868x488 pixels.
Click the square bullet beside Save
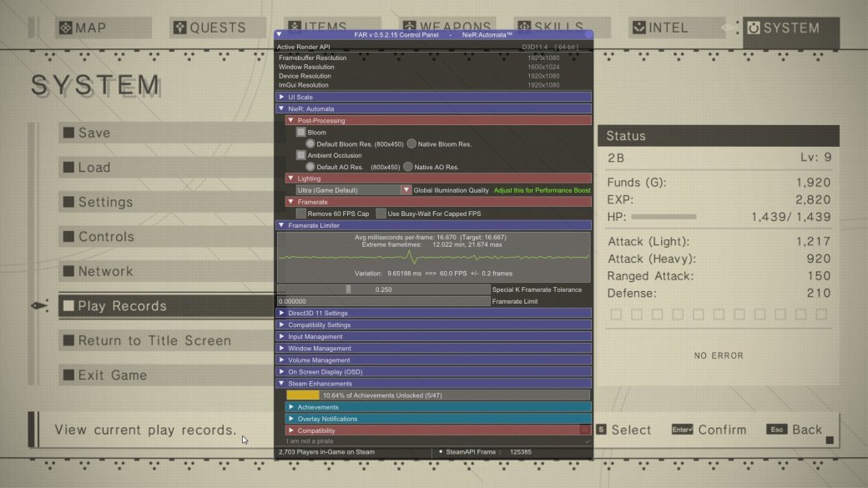point(68,133)
